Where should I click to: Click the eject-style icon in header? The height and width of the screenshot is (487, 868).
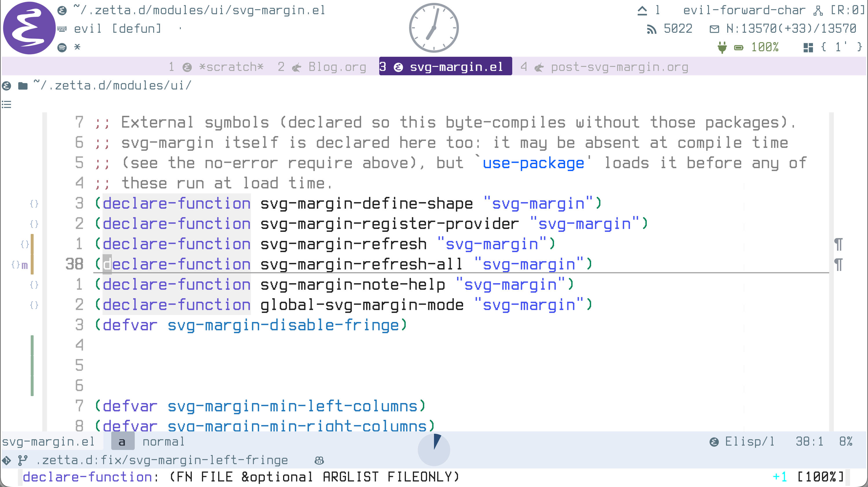coord(642,11)
